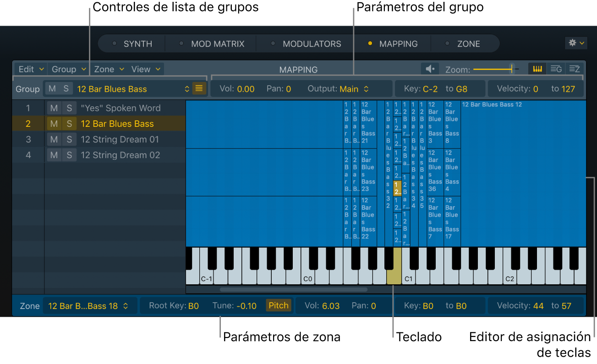Open the Zone menu
Image resolution: width=597 pixels, height=364 pixels.
coord(105,69)
